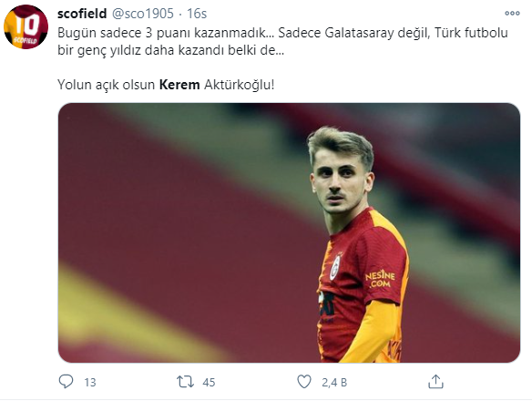Click the reply count 13
Viewport: 532px width, 401px height.
tap(90, 383)
